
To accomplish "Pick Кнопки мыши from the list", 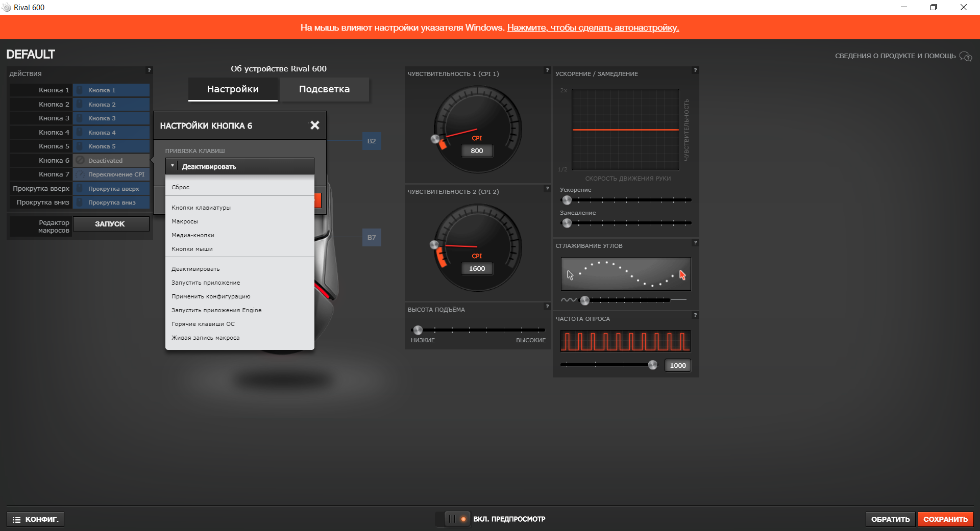I will pyautogui.click(x=239, y=249).
